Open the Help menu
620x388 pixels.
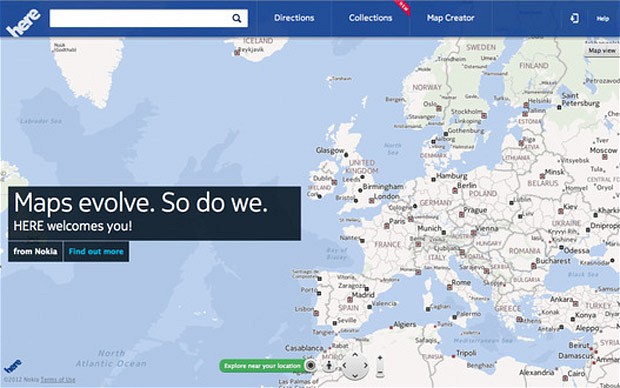coord(602,19)
